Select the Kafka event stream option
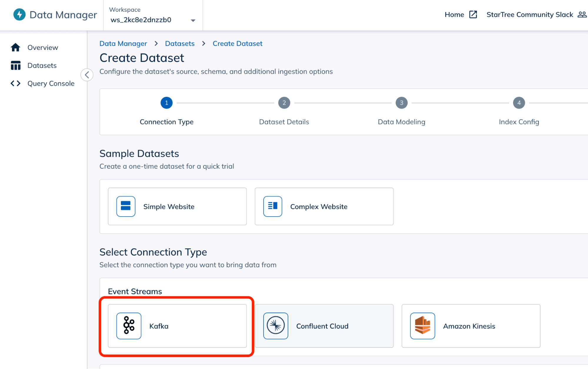The image size is (588, 369). pyautogui.click(x=177, y=326)
